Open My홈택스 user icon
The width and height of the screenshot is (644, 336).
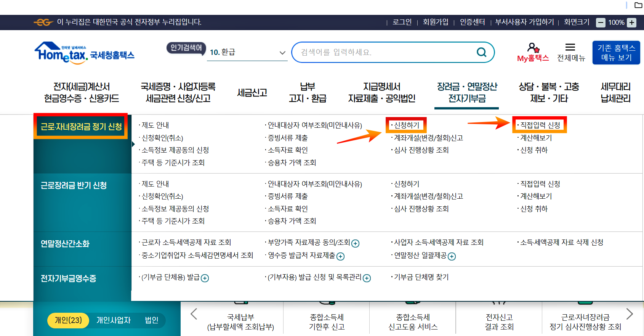pyautogui.click(x=533, y=48)
